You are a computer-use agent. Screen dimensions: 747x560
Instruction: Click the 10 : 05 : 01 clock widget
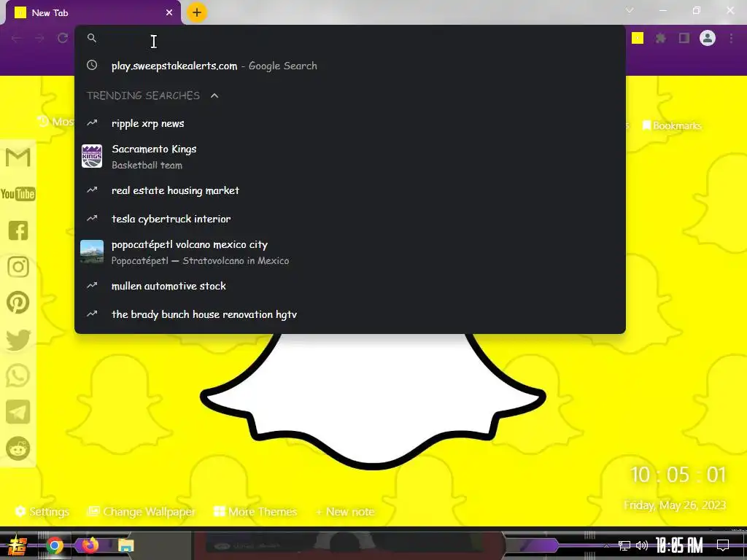click(x=678, y=475)
